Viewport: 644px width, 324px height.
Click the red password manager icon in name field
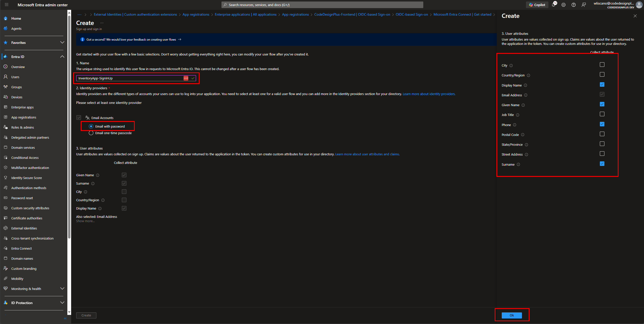[186, 78]
